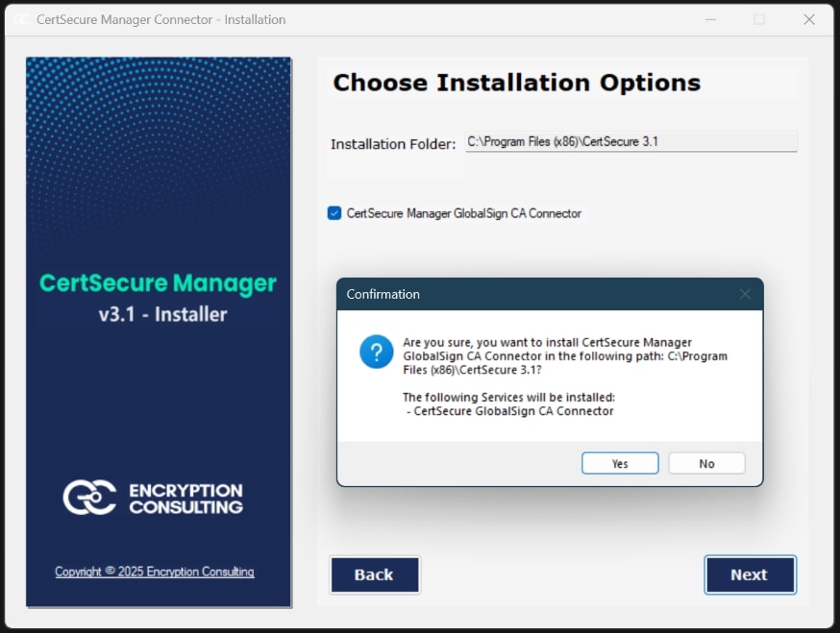
Task: Click the Confirmation dialog title text
Action: (383, 294)
